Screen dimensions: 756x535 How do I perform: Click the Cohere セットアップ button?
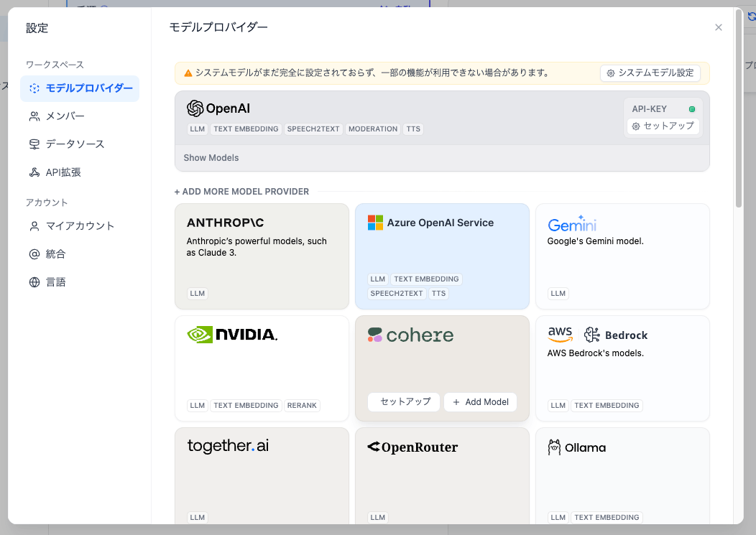[x=404, y=402]
